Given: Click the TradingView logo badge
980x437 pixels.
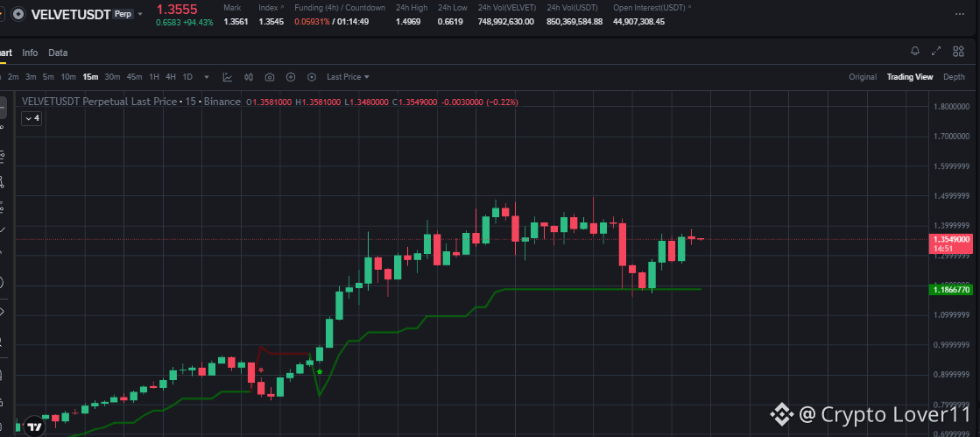Looking at the screenshot, I should (x=36, y=427).
